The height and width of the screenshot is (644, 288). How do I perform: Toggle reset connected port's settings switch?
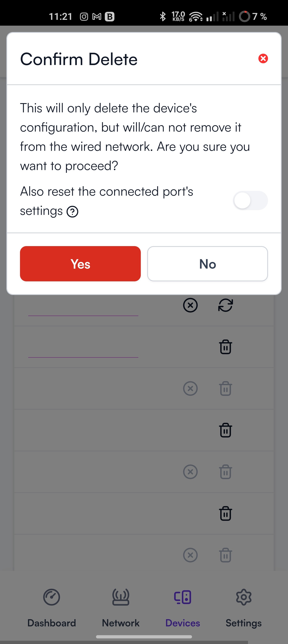point(250,200)
